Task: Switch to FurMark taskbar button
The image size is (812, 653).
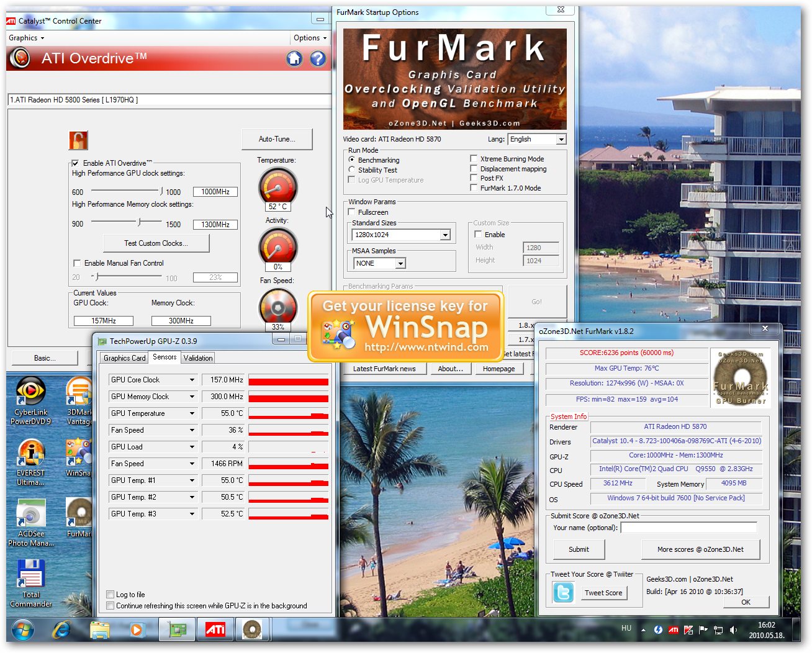Action: click(252, 630)
